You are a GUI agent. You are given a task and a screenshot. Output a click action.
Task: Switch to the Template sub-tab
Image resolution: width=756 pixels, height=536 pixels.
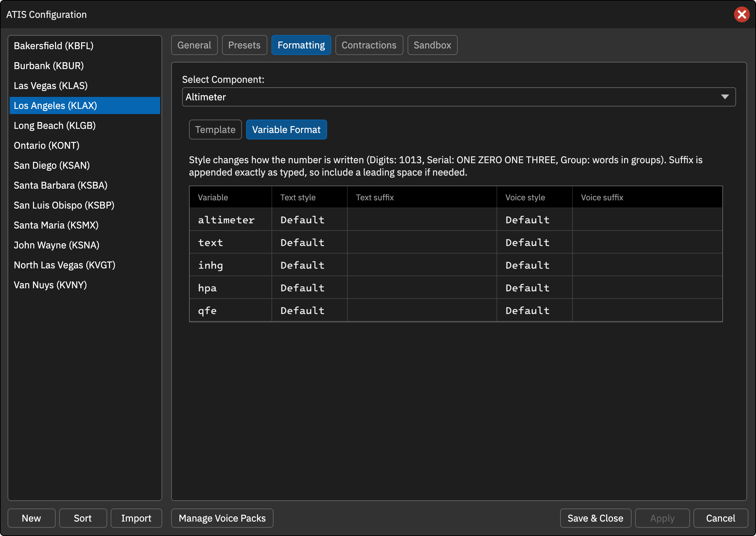(x=215, y=130)
